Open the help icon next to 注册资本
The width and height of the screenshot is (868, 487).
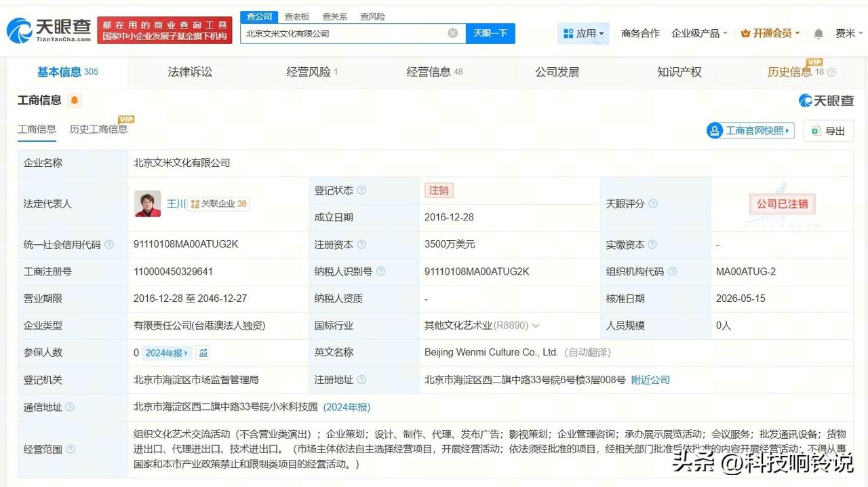[361, 244]
